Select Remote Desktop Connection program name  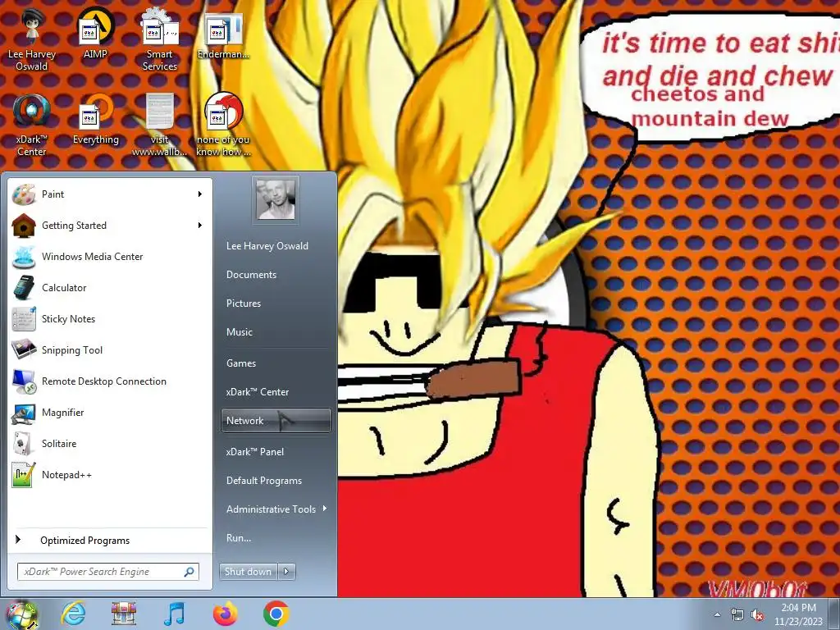104,381
